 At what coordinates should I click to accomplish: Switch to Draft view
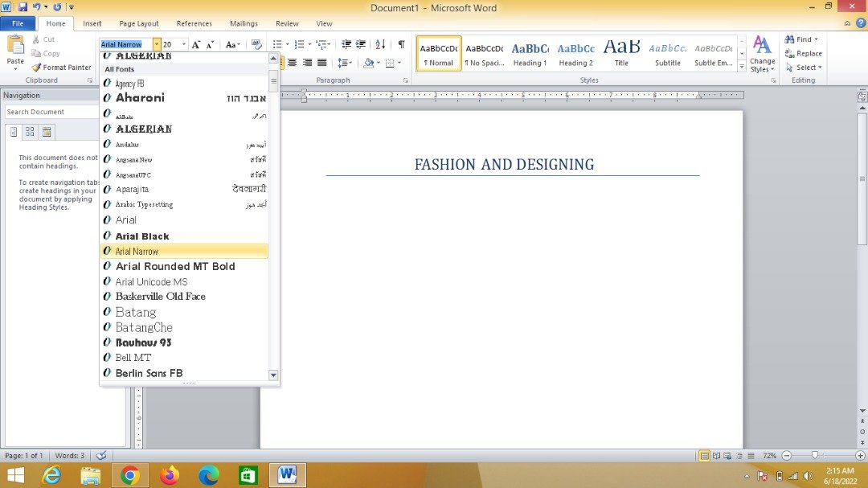point(751,456)
